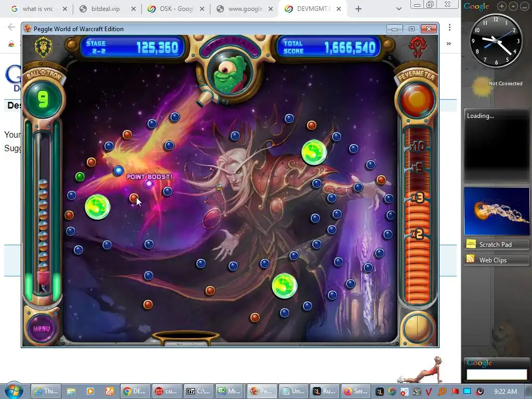This screenshot has width=532, height=399.
Task: Switch to the OSK - Goog tab
Action: click(x=176, y=9)
